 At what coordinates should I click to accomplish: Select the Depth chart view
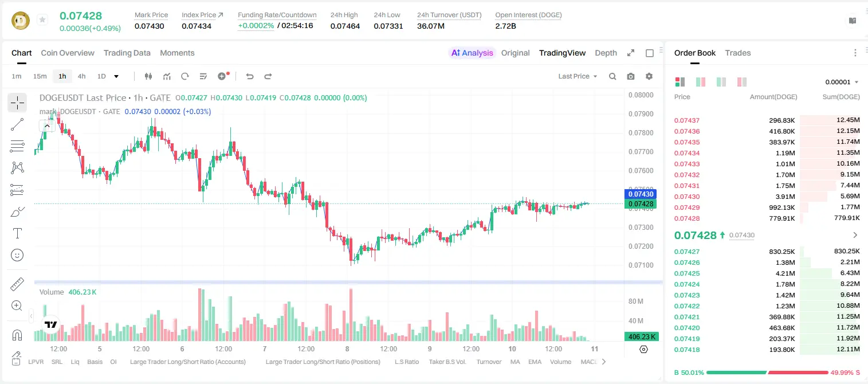(x=606, y=53)
